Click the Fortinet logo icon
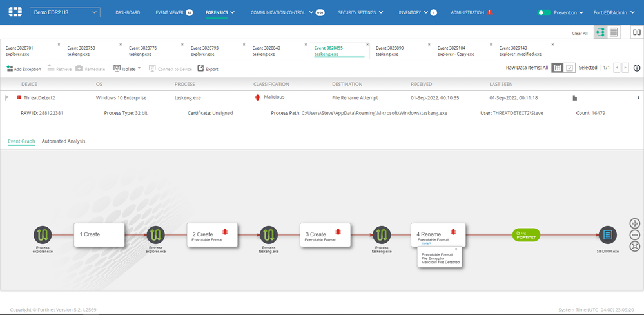The height and width of the screenshot is (315, 644). (15, 12)
